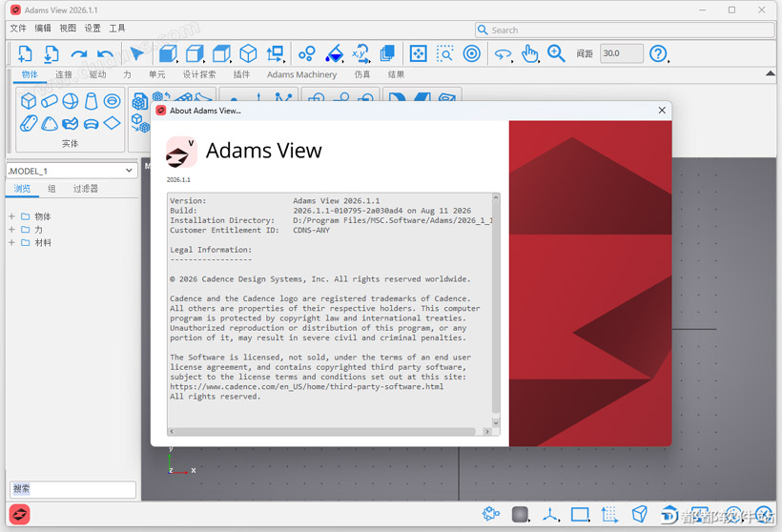Switch to the 设计探索 ribbon tab
Screen dimensions: 782x532
pyautogui.click(x=199, y=74)
